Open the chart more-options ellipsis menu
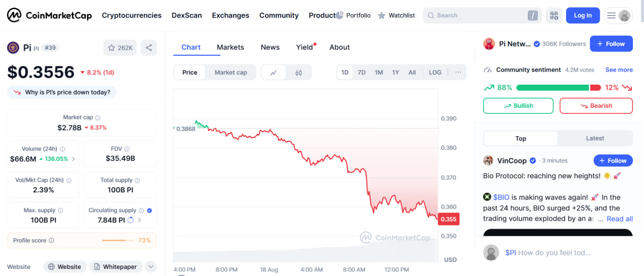The image size is (644, 276). click(x=458, y=73)
